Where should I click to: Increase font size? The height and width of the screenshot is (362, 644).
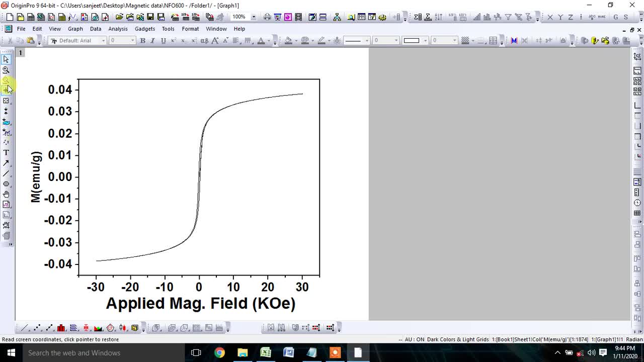coord(215,41)
